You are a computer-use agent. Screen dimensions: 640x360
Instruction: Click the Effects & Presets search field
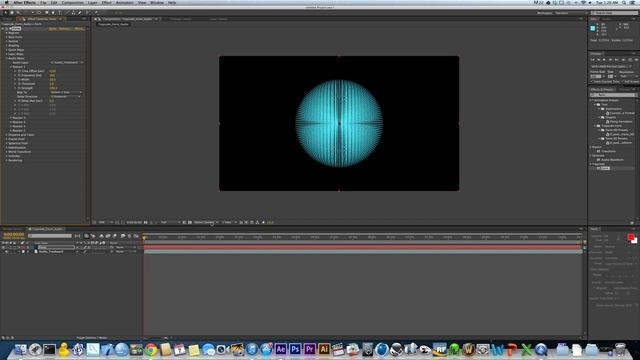613,95
